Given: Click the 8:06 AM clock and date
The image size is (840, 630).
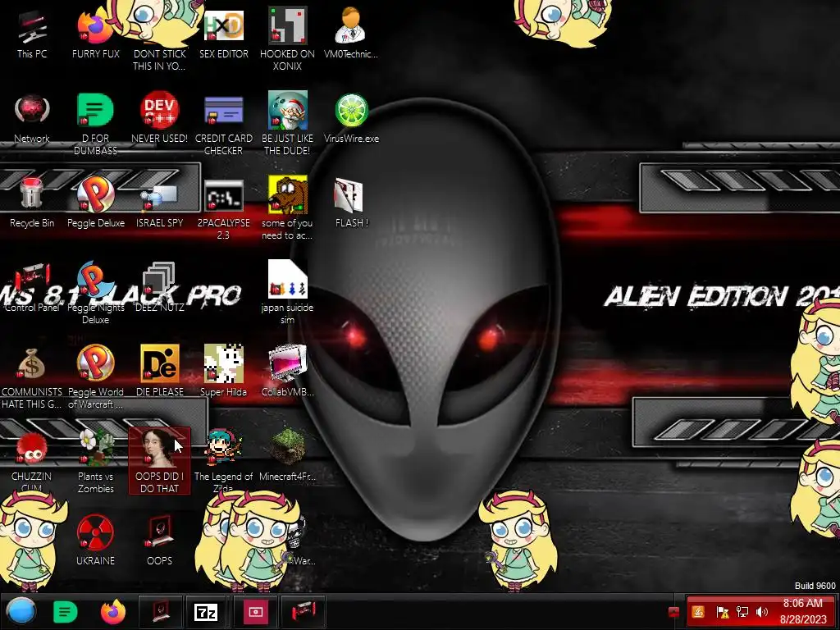Looking at the screenshot, I should (x=802, y=611).
